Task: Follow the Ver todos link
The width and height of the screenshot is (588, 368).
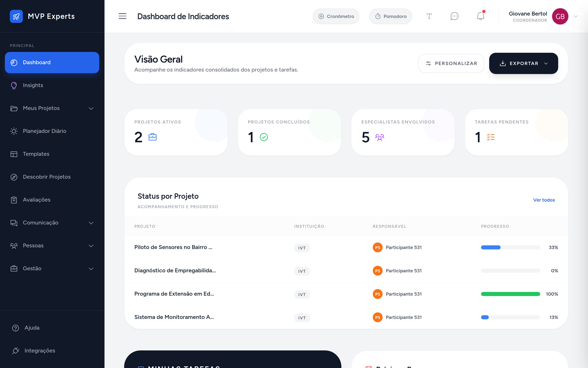Action: pos(544,200)
